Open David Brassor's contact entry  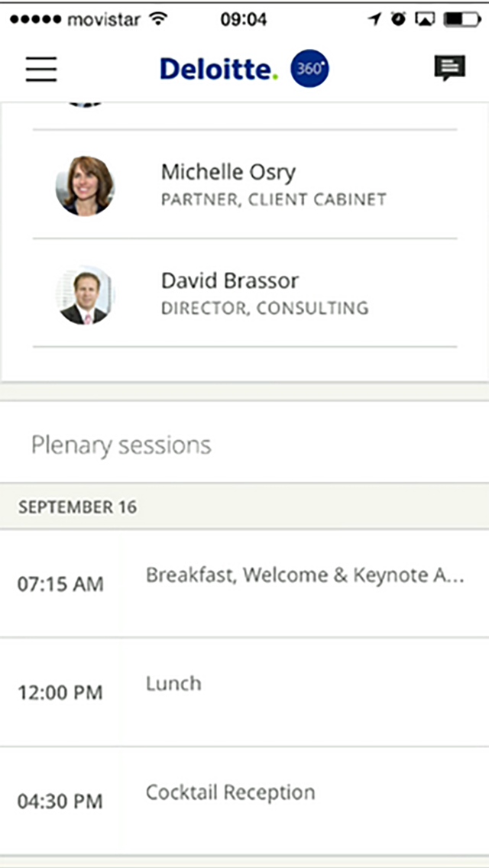[244, 293]
